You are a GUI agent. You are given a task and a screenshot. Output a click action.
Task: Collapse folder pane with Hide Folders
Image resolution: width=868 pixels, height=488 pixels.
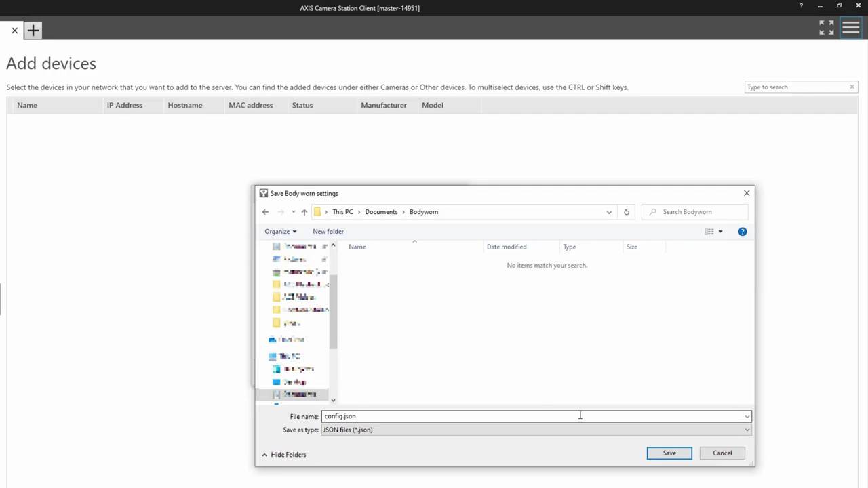click(x=283, y=455)
